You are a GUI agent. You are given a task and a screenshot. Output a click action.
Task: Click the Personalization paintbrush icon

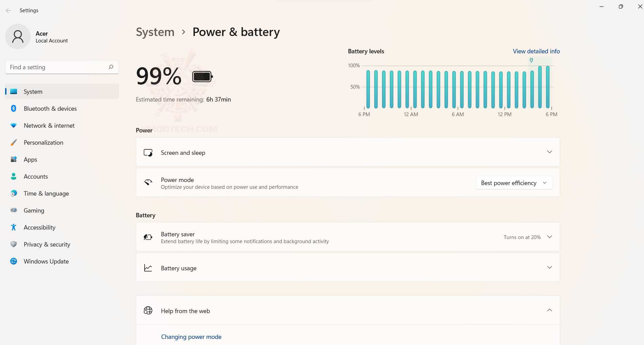point(14,142)
